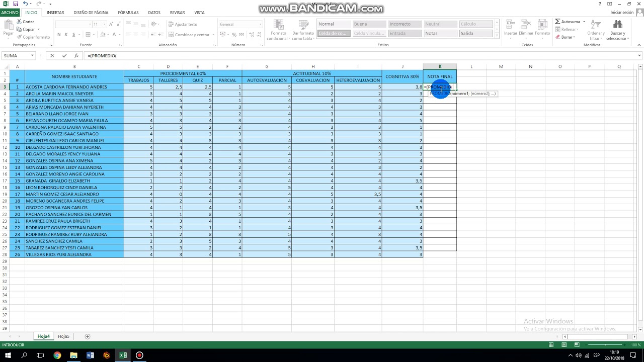Apply percent style format

coord(234,34)
